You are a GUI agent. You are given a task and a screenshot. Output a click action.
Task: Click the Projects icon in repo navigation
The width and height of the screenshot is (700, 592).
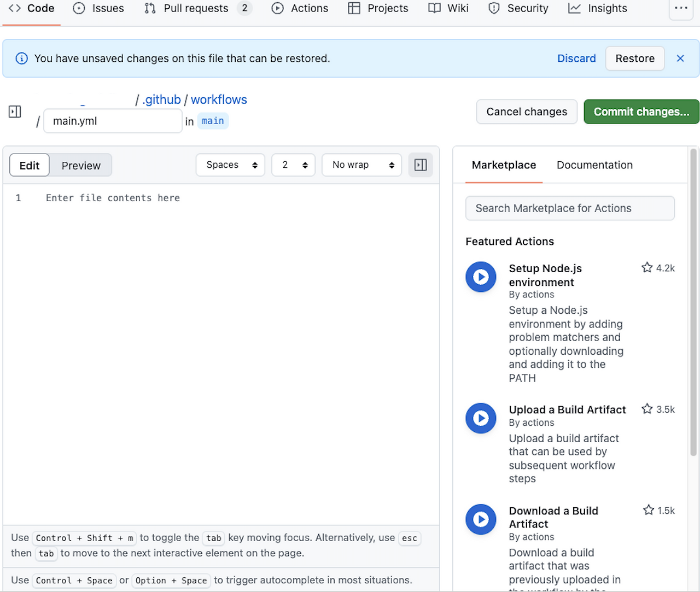[x=353, y=8]
